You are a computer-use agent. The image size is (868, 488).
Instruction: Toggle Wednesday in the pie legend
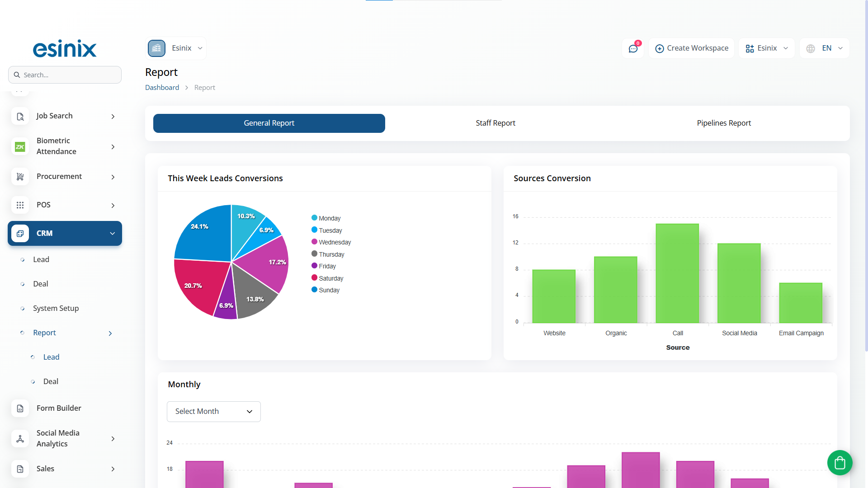(x=331, y=242)
